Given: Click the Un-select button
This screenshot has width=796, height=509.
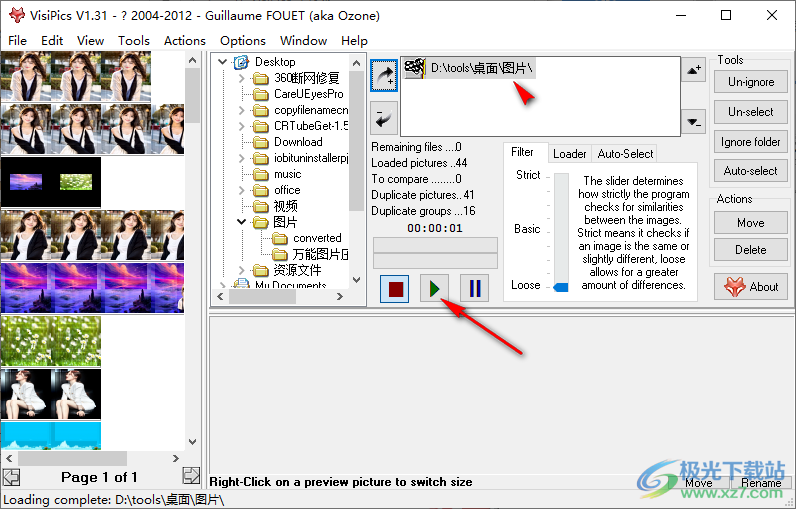Looking at the screenshot, I should coord(751,112).
